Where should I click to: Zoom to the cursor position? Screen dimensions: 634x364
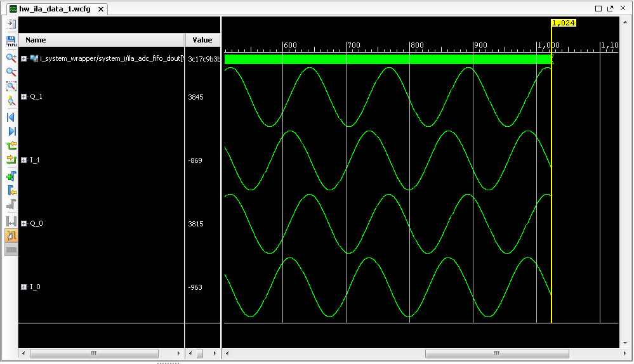[x=11, y=101]
